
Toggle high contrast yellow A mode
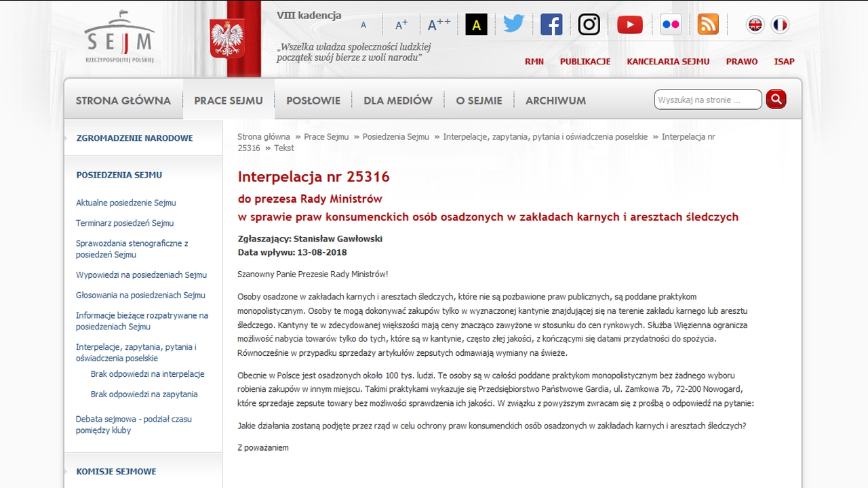click(476, 25)
